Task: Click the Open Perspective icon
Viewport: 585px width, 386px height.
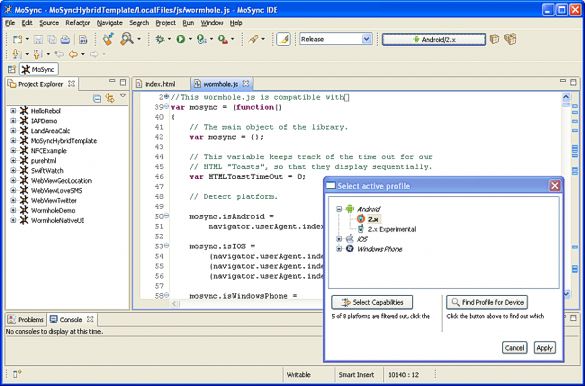Action: (12, 69)
